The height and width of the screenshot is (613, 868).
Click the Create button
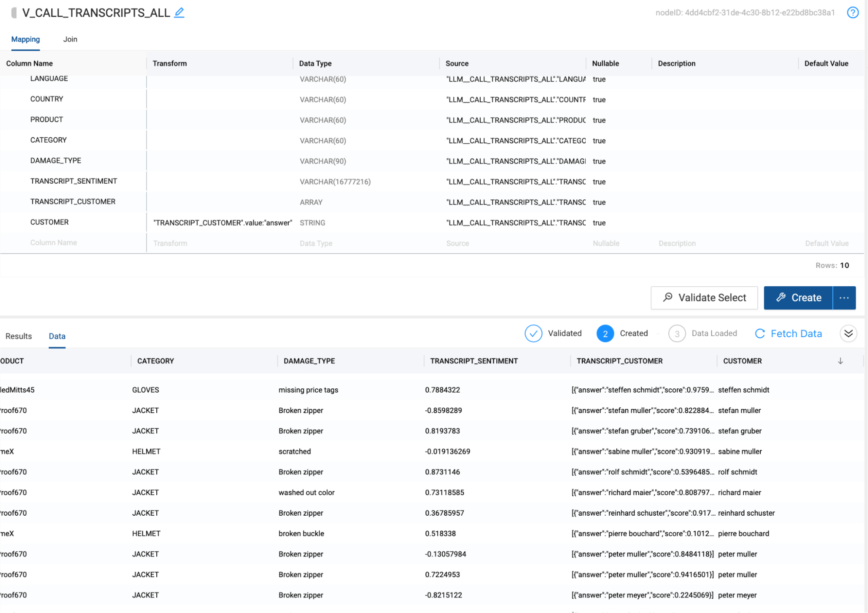pos(798,298)
